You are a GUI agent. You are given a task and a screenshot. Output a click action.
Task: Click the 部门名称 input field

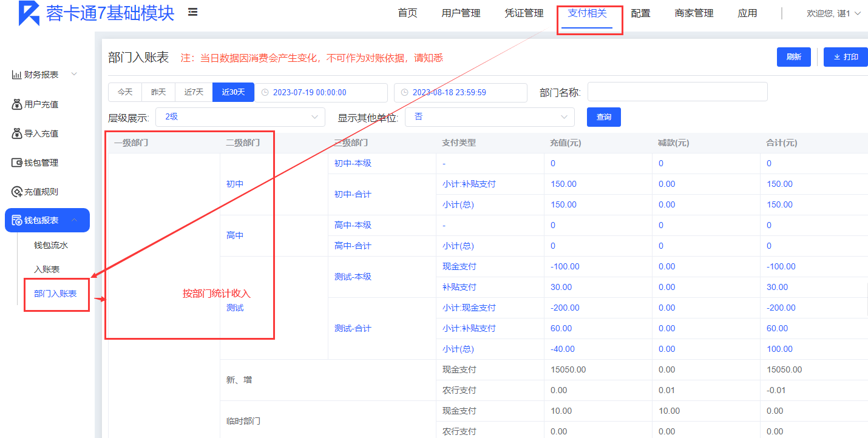coord(677,92)
